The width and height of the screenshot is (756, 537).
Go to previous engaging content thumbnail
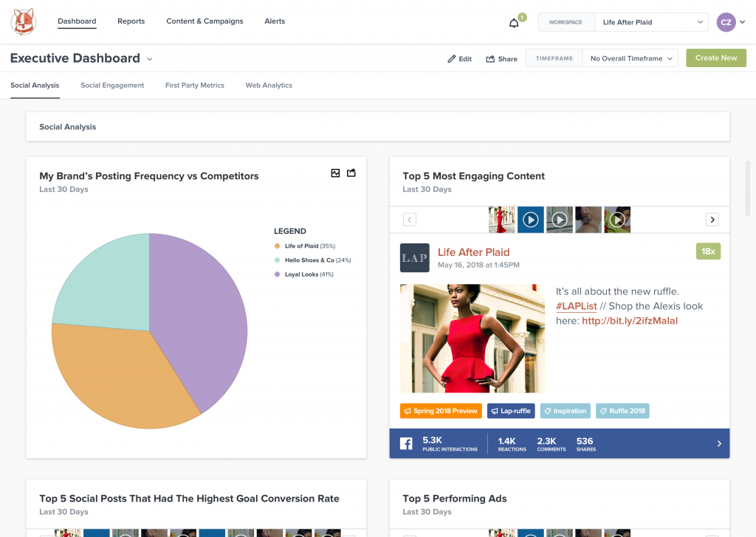pos(410,219)
